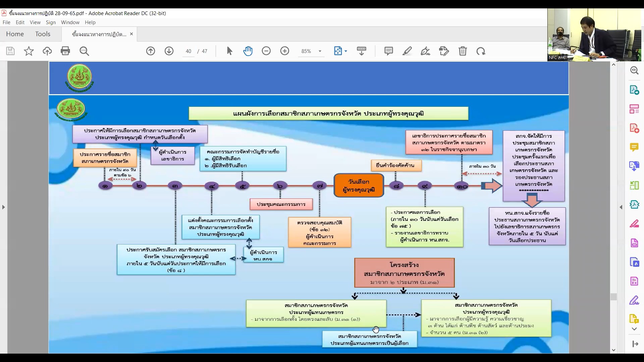This screenshot has width=644, height=362.
Task: Activate the Selection arrow tool
Action: 229,51
